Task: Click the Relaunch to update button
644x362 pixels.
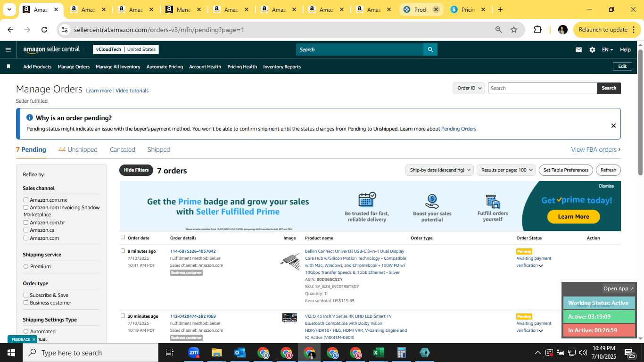Action: point(607,30)
